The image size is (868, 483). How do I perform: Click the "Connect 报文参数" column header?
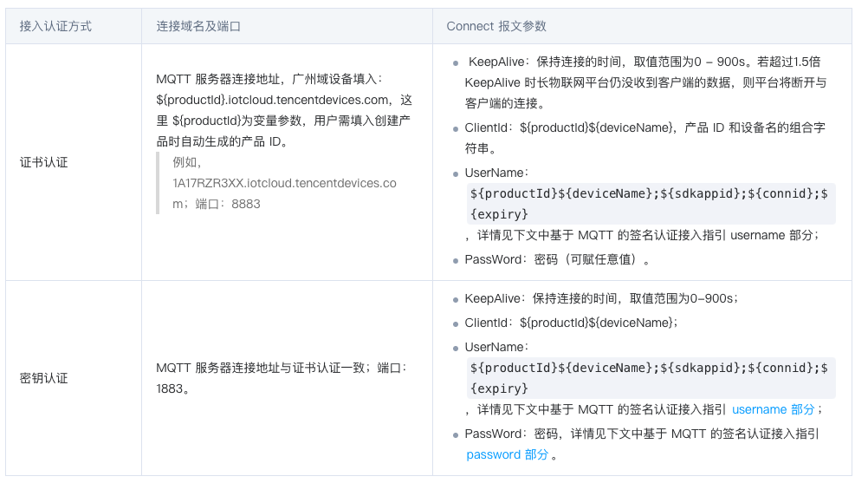(x=496, y=26)
